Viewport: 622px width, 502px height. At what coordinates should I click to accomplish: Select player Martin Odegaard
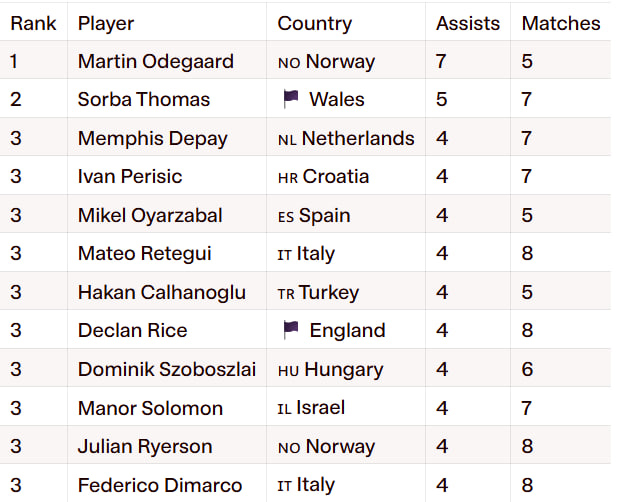click(x=155, y=61)
